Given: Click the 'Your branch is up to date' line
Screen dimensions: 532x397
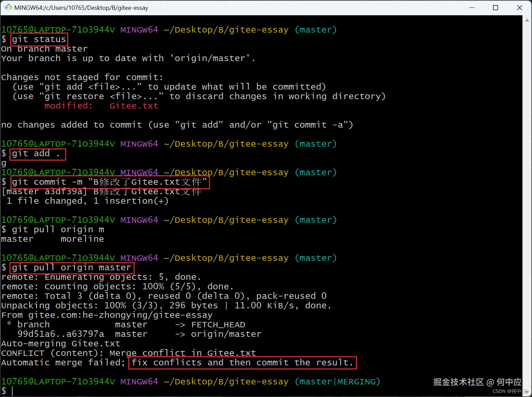Looking at the screenshot, I should tap(128, 58).
